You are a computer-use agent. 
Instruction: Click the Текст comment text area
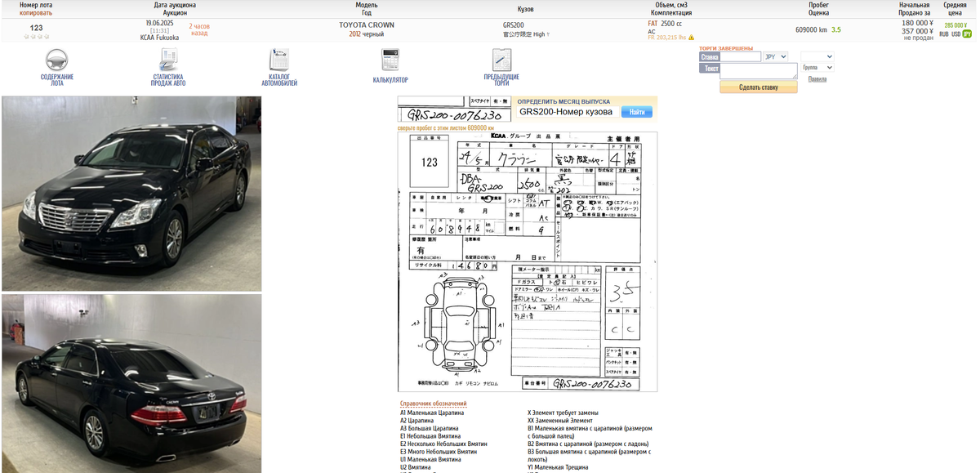[759, 71]
